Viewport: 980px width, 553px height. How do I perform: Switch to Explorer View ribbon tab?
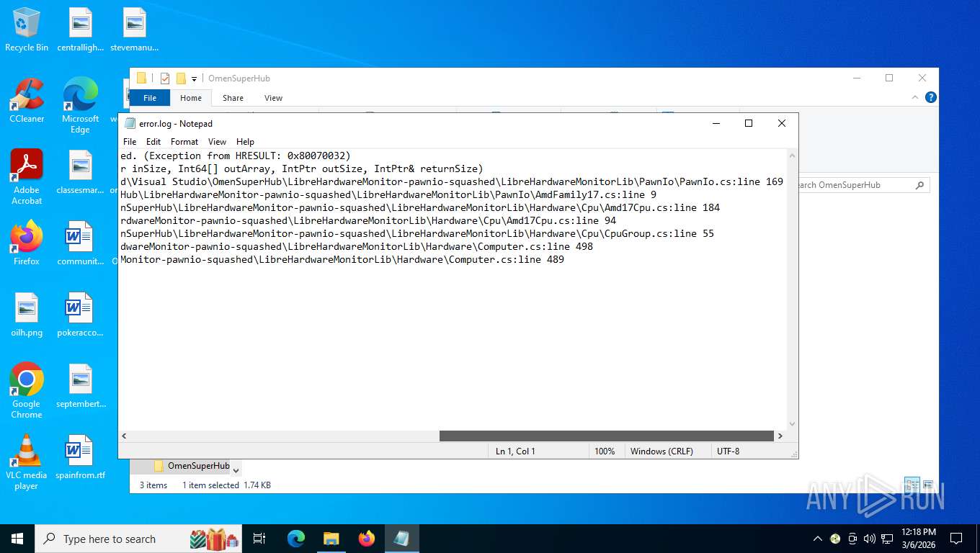(273, 98)
